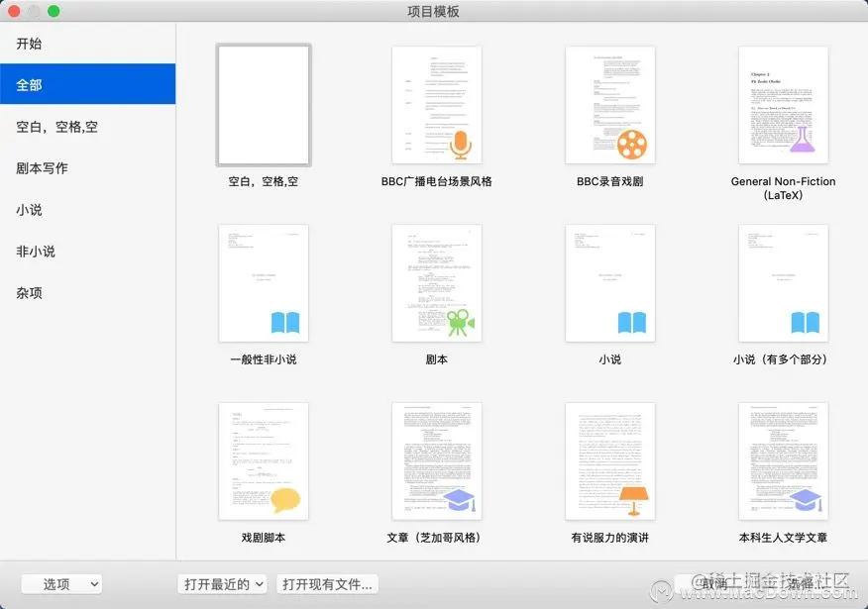Screen dimensions: 868x609
Task: Open the 选项 dropdown menu
Action: click(61, 584)
